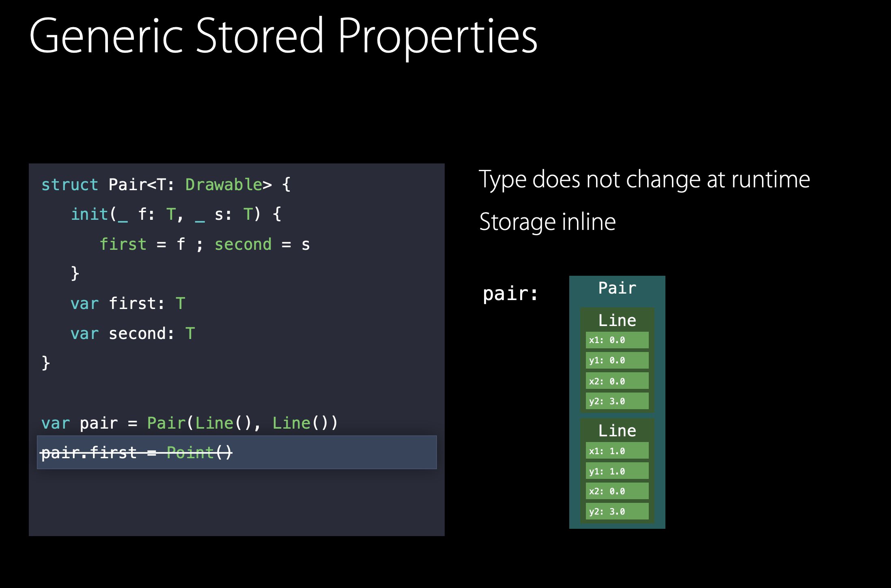Click the 'x1: 1.0' green cell
Image resolution: width=891 pixels, height=588 pixels.
[617, 451]
